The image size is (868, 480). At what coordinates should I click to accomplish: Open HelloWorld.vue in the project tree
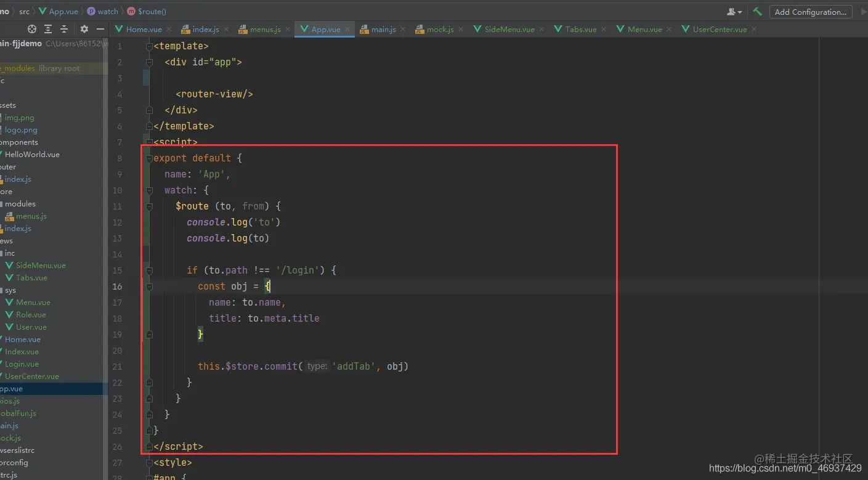pos(32,155)
